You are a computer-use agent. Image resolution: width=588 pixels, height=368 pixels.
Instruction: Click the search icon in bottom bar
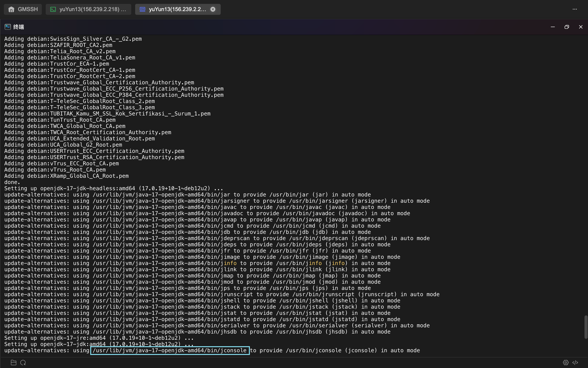pos(23,363)
